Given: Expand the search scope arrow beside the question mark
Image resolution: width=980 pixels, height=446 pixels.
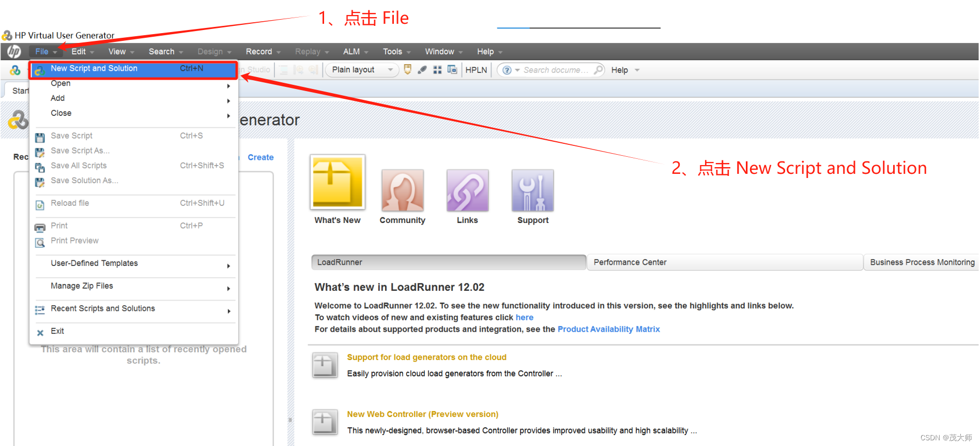Looking at the screenshot, I should click(517, 70).
